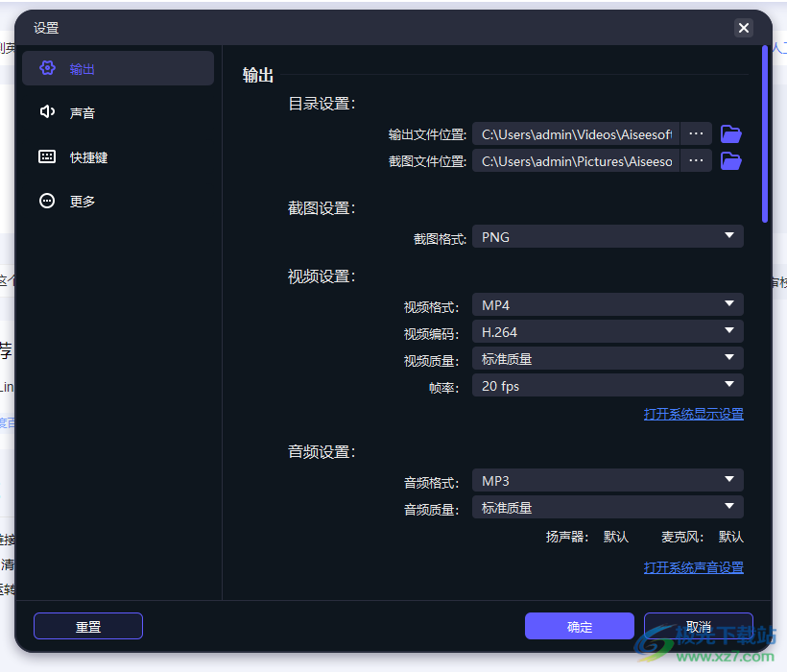Click the browse button beside 截图文件位置
The height and width of the screenshot is (672, 787).
coord(696,160)
